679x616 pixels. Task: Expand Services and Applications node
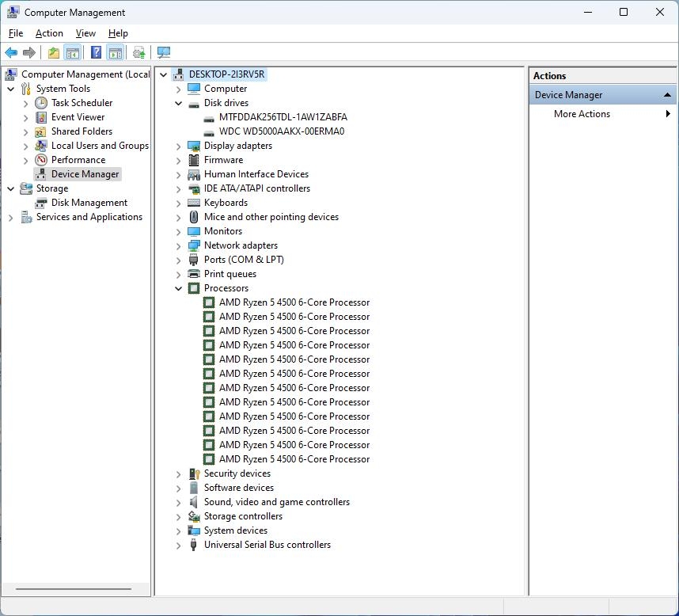point(11,217)
